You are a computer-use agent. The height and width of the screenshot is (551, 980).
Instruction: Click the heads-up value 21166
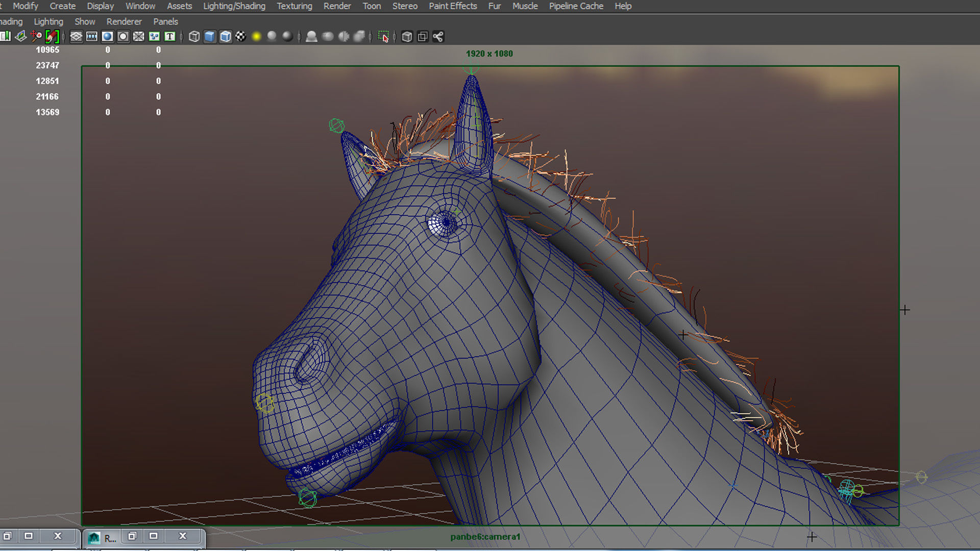tap(47, 96)
